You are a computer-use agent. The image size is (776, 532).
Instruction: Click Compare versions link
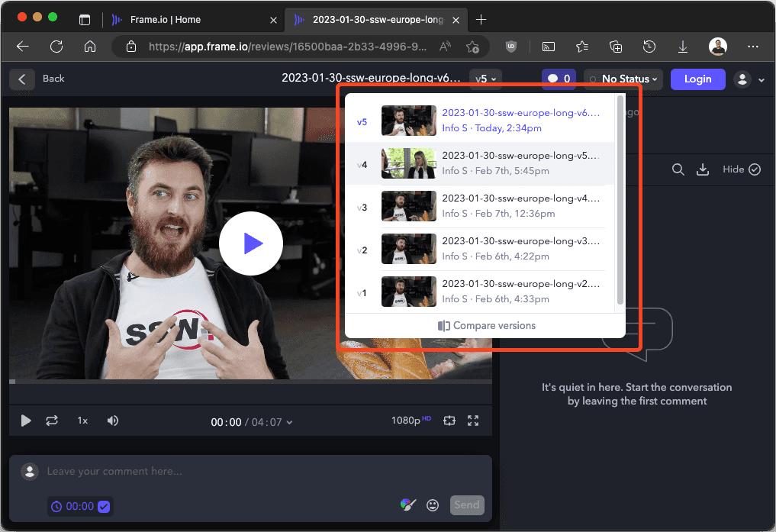(x=487, y=326)
